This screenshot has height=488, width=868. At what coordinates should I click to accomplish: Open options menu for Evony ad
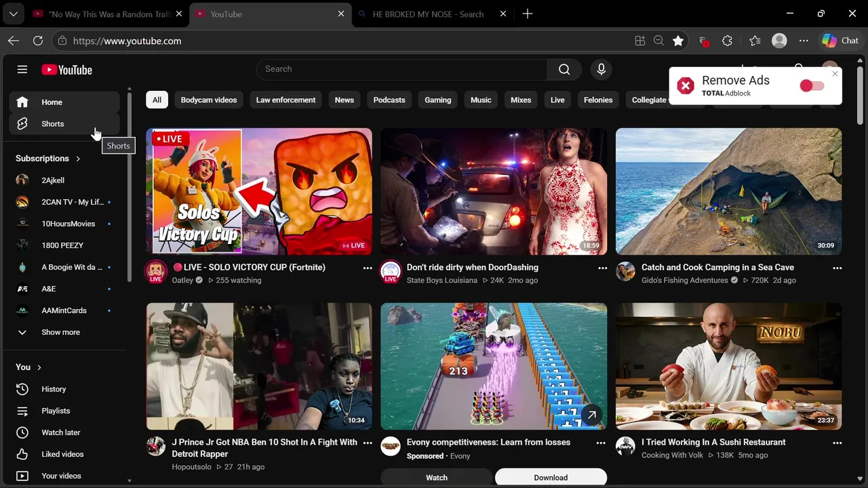tap(601, 443)
